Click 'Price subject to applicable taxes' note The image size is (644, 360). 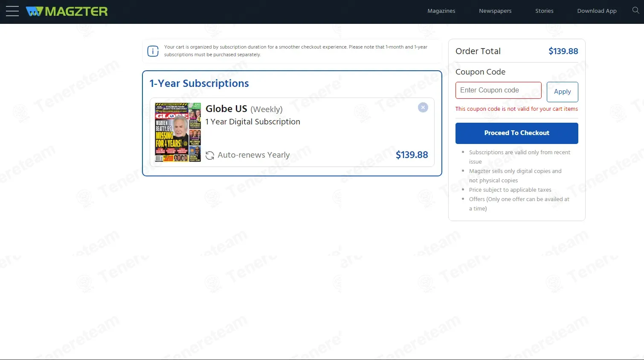pyautogui.click(x=510, y=190)
